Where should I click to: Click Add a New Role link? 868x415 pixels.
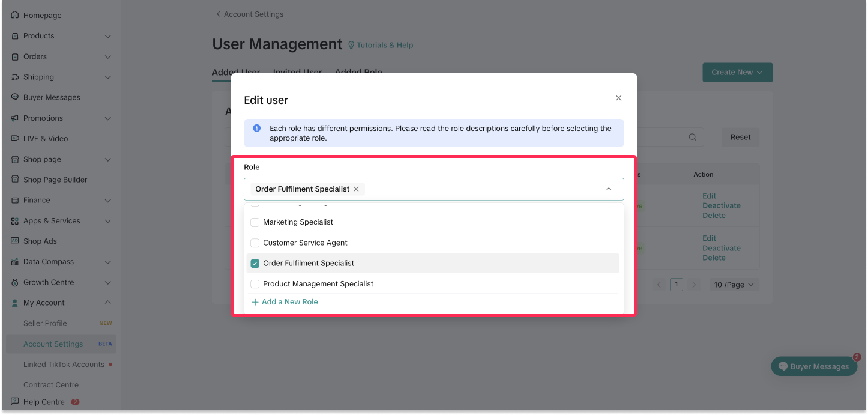tap(285, 301)
